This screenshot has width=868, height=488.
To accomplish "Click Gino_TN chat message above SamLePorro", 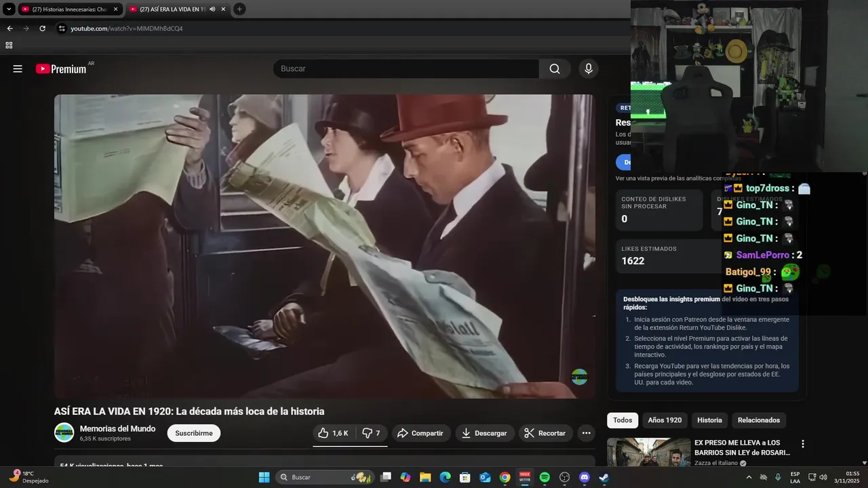I will coord(758,238).
